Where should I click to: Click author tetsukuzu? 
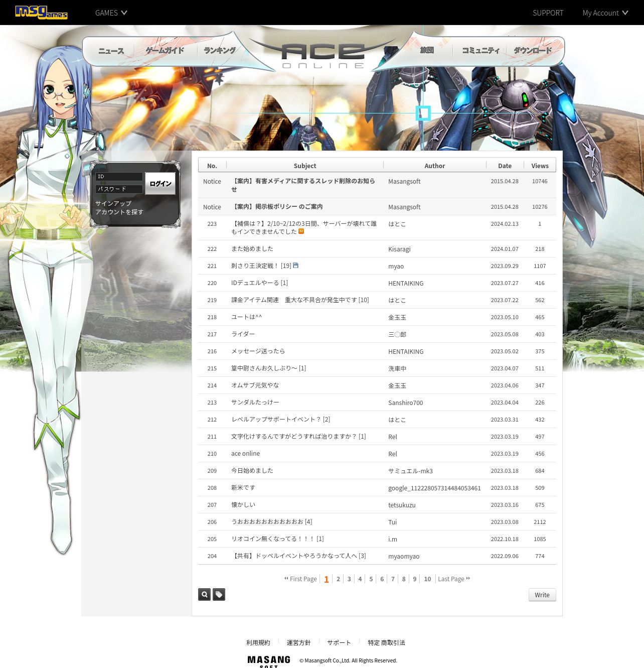click(402, 505)
